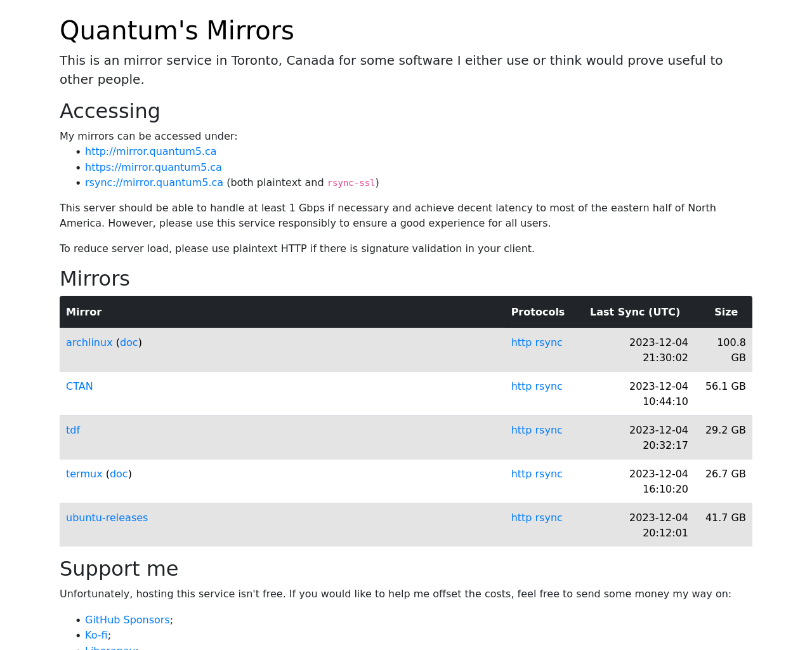Viewport: 812px width, 650px height.
Task: Open the termux mirror link
Action: (x=84, y=474)
